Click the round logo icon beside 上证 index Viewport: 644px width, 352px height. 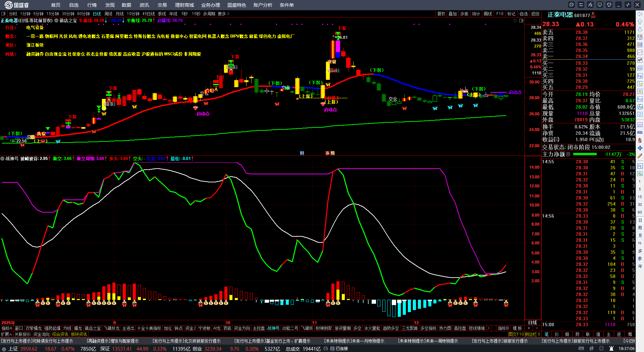[x=4, y=349]
